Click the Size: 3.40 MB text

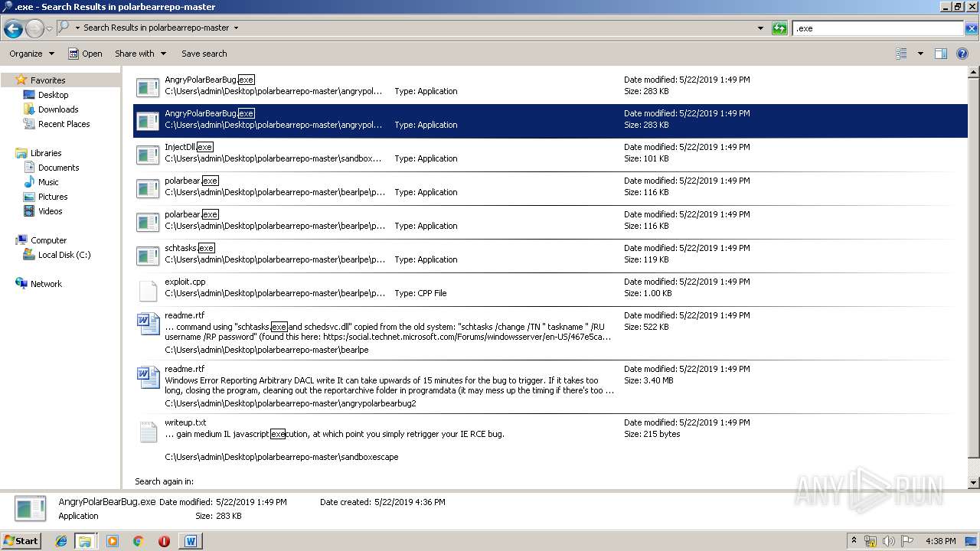[x=648, y=380]
